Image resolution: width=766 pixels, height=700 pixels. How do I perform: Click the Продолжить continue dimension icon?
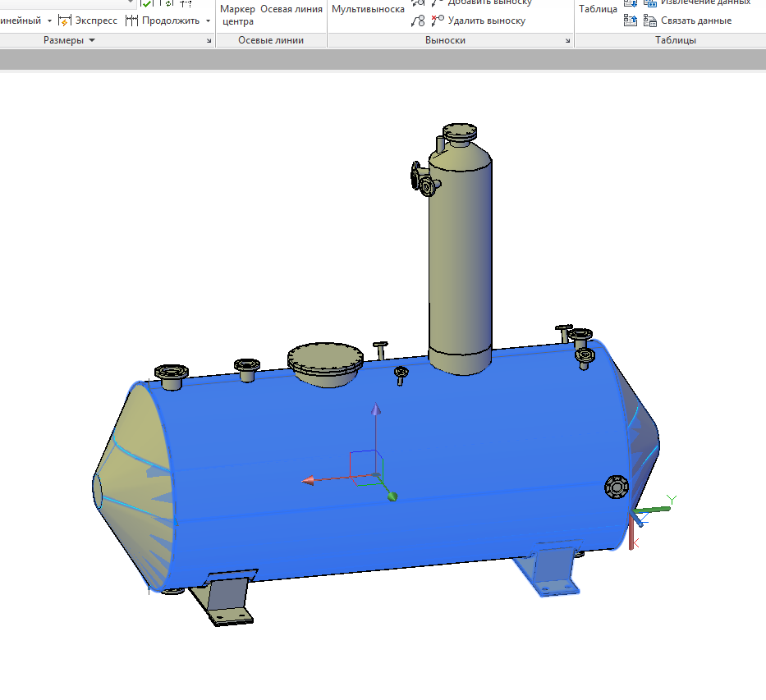131,21
